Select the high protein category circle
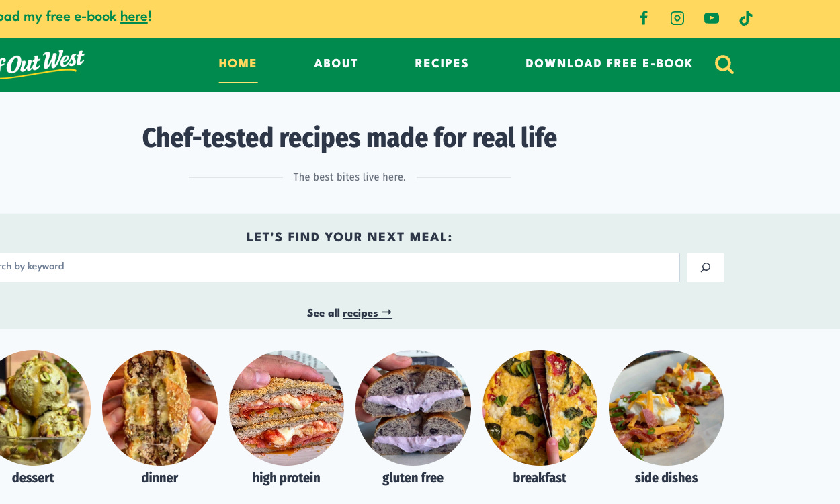The image size is (840, 504). pyautogui.click(x=286, y=407)
